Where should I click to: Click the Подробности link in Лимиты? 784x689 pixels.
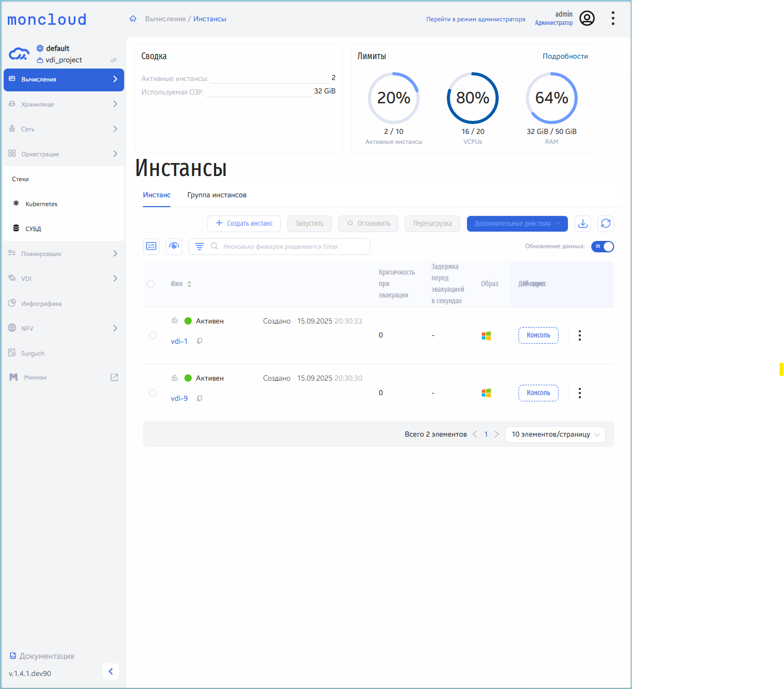tap(565, 56)
